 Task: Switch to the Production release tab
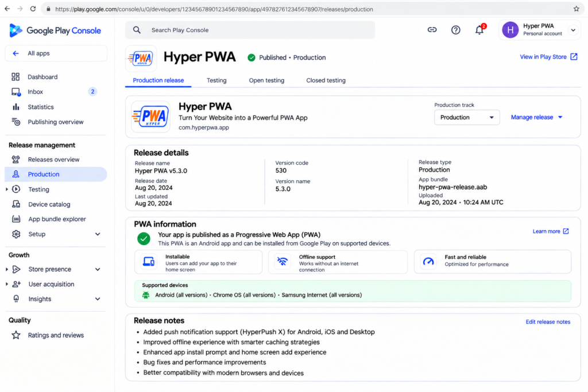point(158,80)
